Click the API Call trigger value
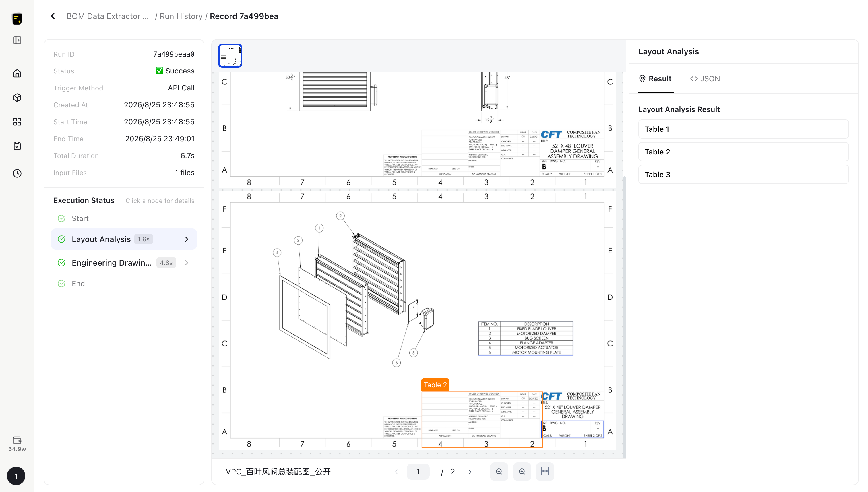The height and width of the screenshot is (492, 868). click(x=181, y=88)
